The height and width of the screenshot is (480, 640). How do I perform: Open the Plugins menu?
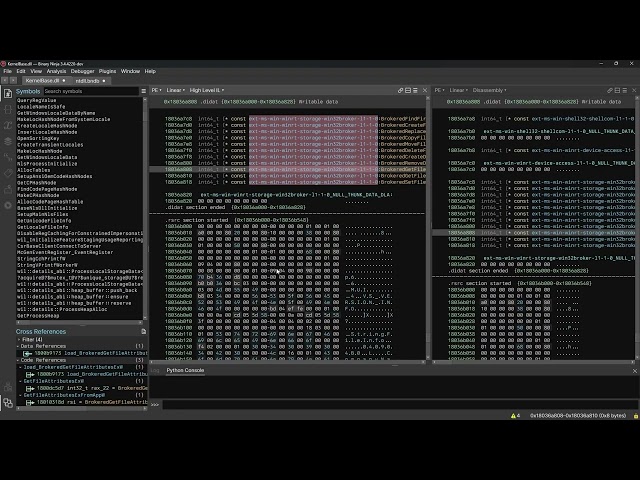(107, 71)
